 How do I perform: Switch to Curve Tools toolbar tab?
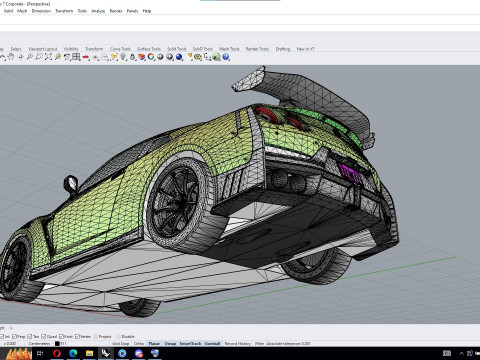point(120,49)
